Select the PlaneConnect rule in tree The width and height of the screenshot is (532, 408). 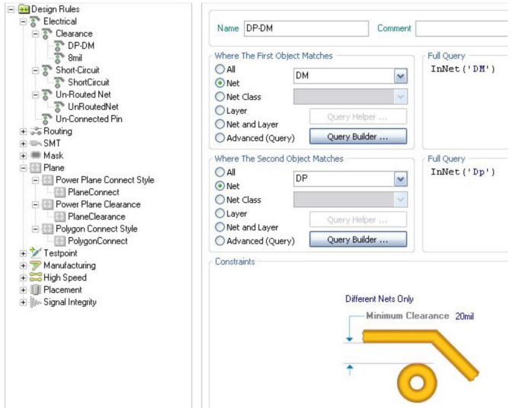click(93, 192)
